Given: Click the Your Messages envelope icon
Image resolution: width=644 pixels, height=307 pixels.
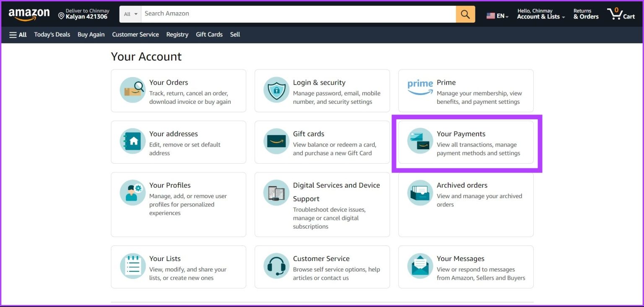Looking at the screenshot, I should point(420,266).
